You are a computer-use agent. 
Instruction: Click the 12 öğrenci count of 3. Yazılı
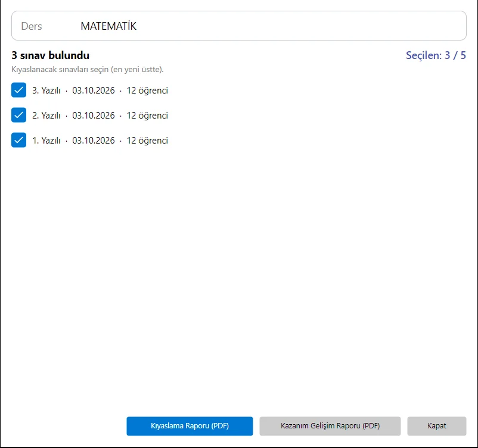point(147,91)
